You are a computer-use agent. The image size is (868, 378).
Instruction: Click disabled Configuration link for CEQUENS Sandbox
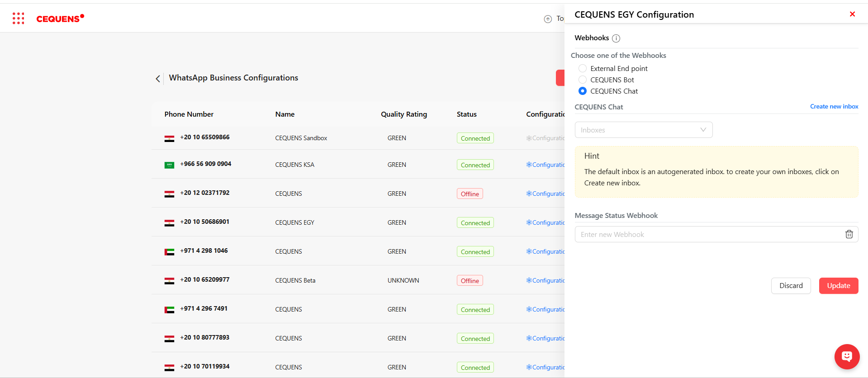(545, 138)
